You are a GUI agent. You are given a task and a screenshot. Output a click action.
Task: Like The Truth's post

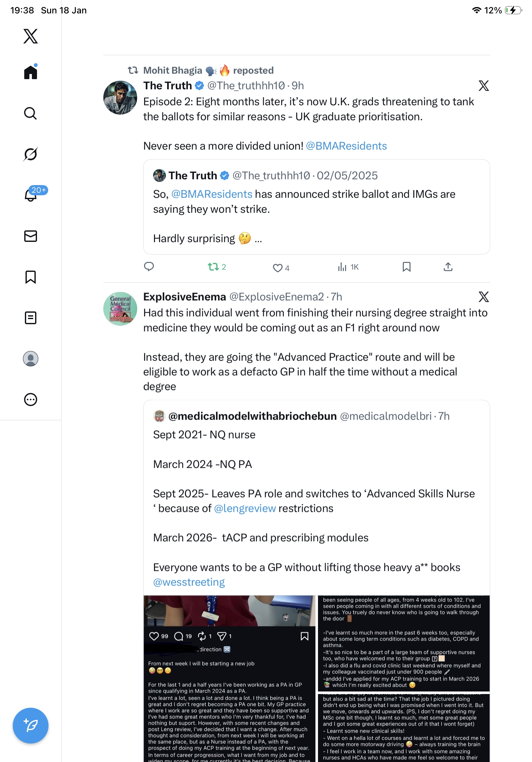tap(277, 267)
